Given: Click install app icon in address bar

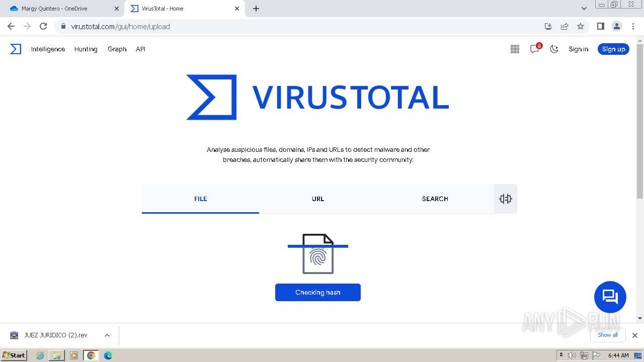Looking at the screenshot, I should pos(548,26).
